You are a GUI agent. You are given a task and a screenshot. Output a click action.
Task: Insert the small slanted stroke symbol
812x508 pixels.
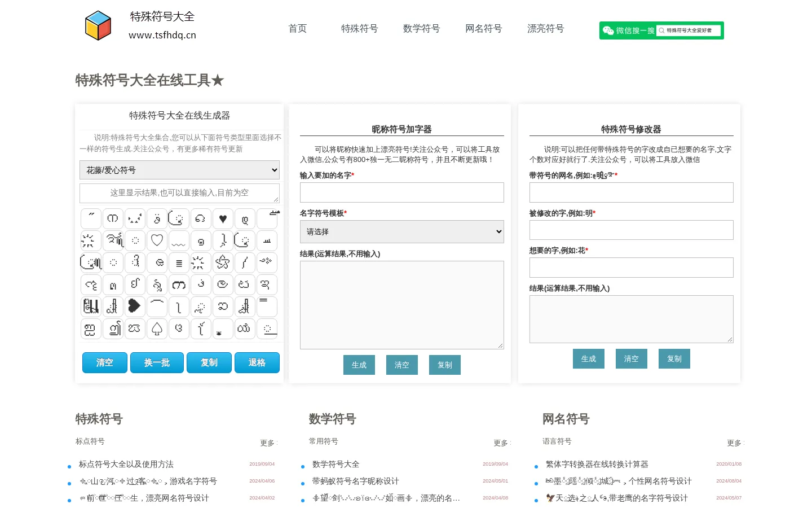click(245, 262)
